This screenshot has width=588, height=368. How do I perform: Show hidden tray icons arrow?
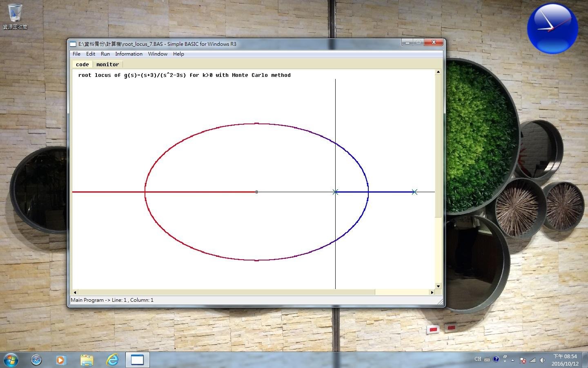[512, 360]
